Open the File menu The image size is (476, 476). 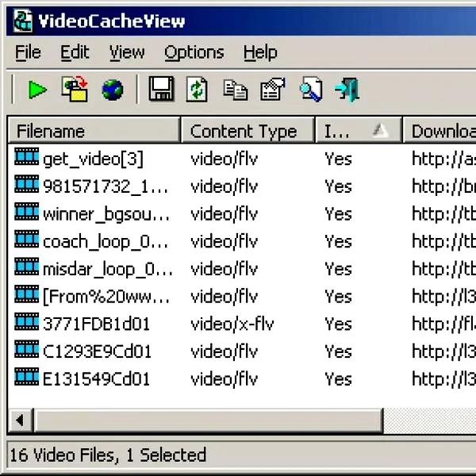pyautogui.click(x=28, y=52)
